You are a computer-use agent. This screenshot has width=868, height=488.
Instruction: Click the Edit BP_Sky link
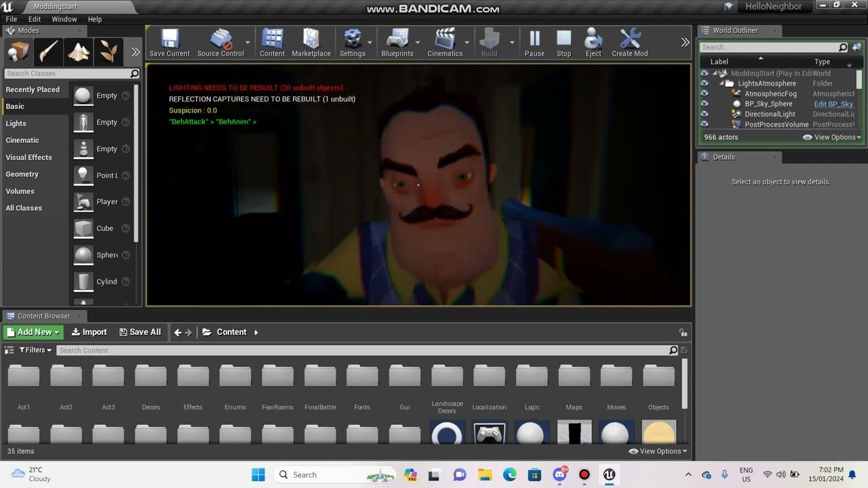click(833, 104)
